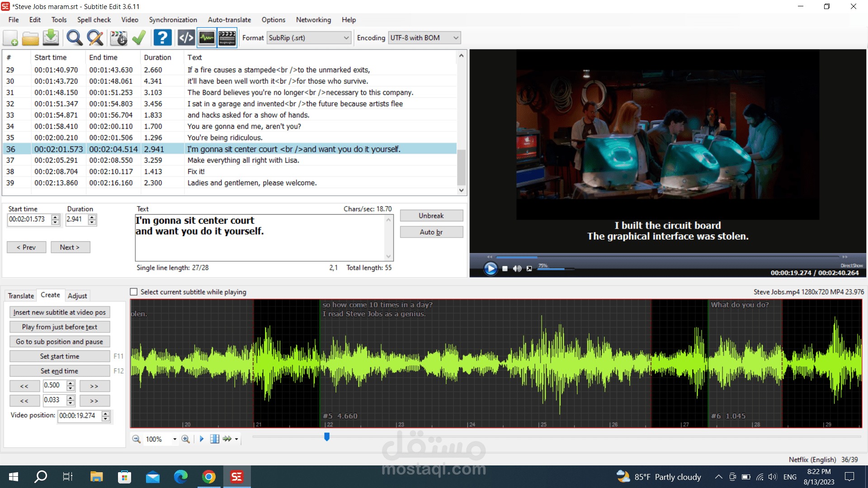Start visual sync using the clapperboard icon

[118, 38]
